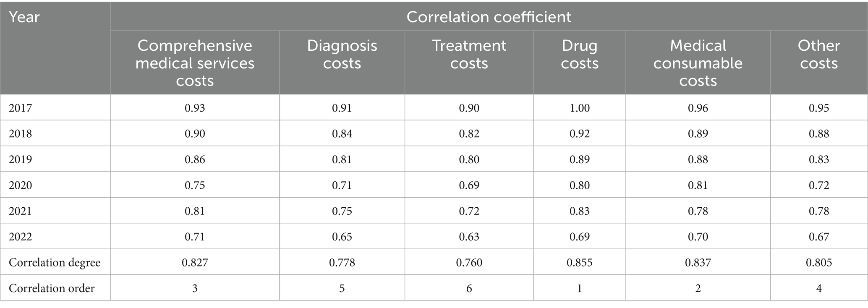Click Treatment costs correlation order 6
The width and height of the screenshot is (868, 308).
coord(469,288)
